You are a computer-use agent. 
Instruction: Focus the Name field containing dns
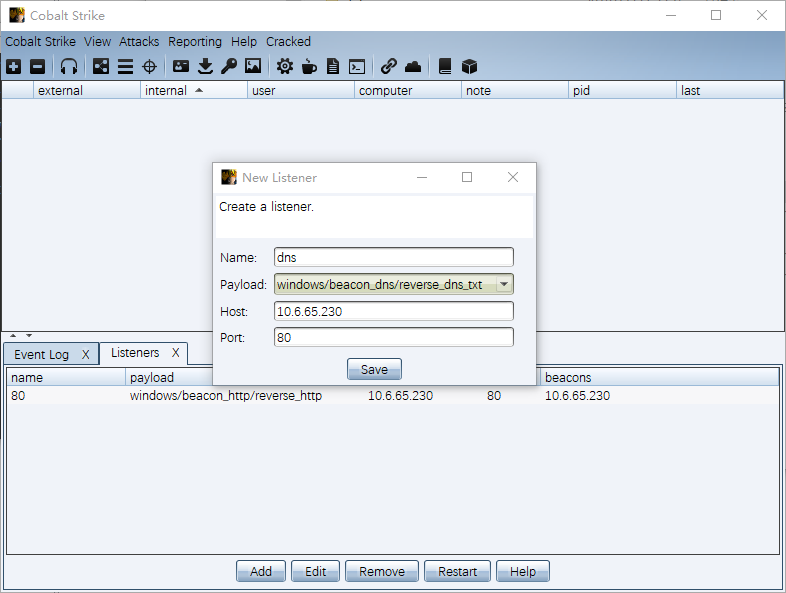click(x=394, y=257)
